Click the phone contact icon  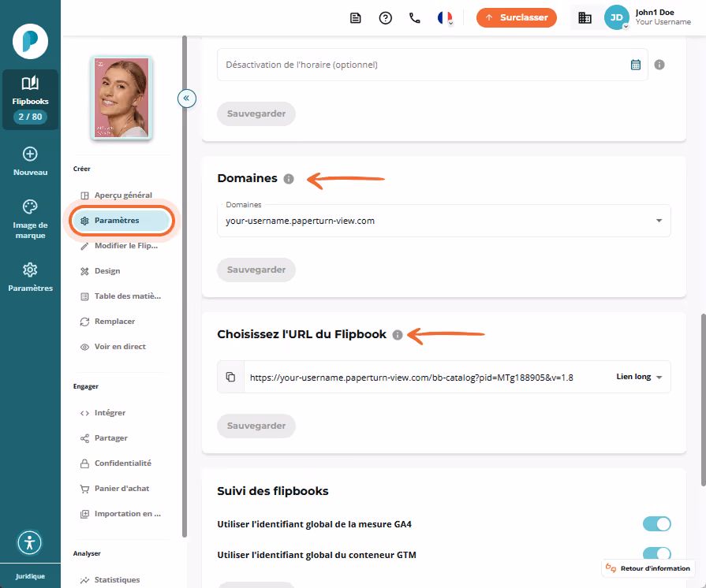(x=415, y=18)
